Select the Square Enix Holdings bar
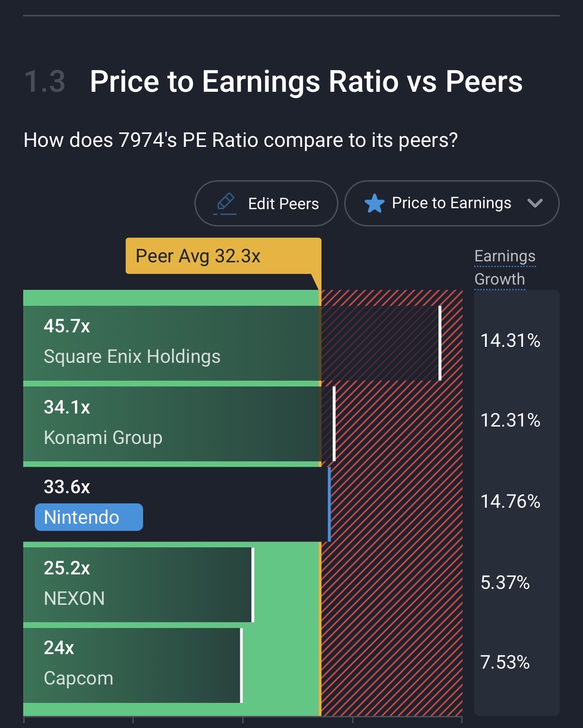 click(172, 343)
